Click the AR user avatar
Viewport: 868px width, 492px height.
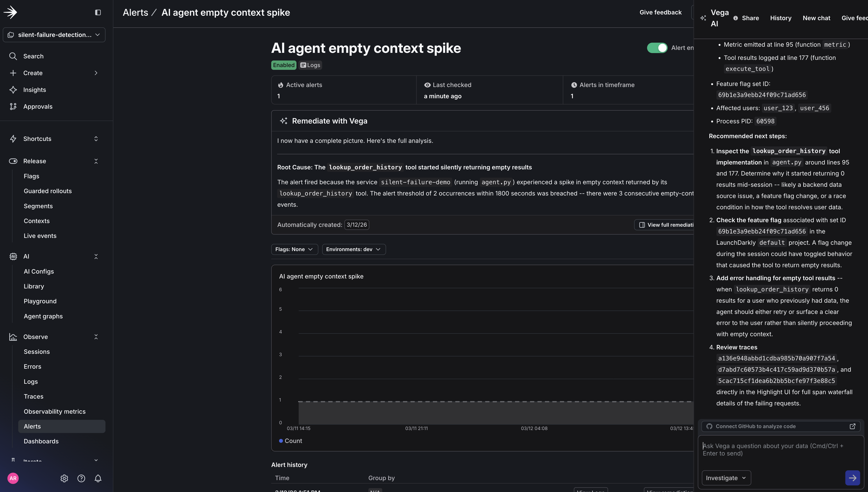point(13,478)
